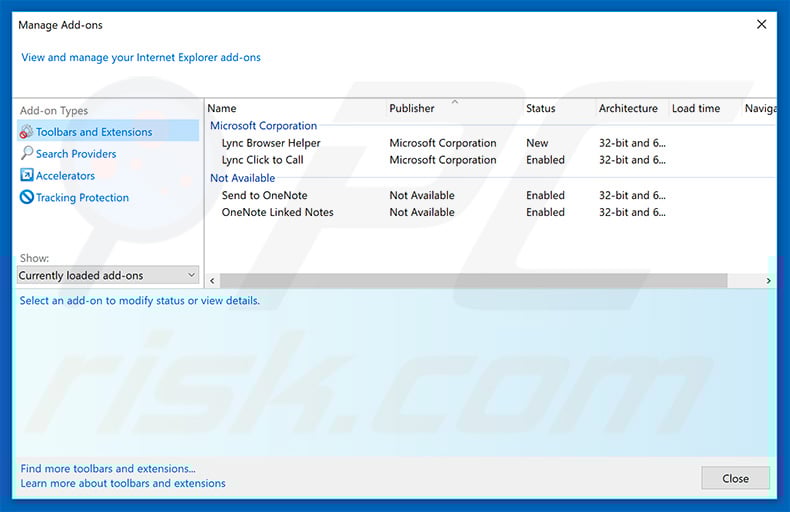Click architecture value of OneNote Linked Notes
This screenshot has height=512, width=790.
(x=632, y=212)
